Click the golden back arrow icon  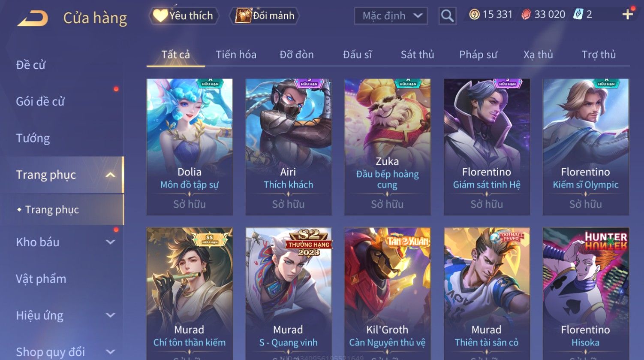[x=32, y=18]
